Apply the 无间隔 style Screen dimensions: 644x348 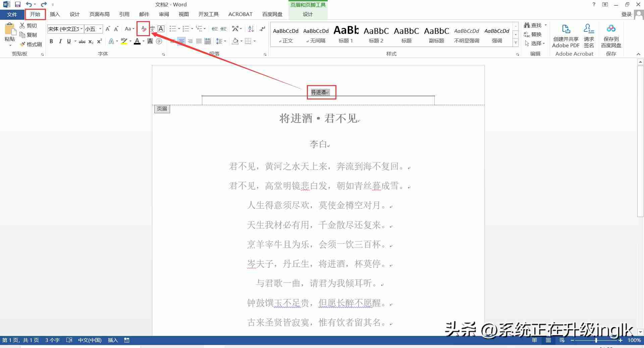point(316,34)
